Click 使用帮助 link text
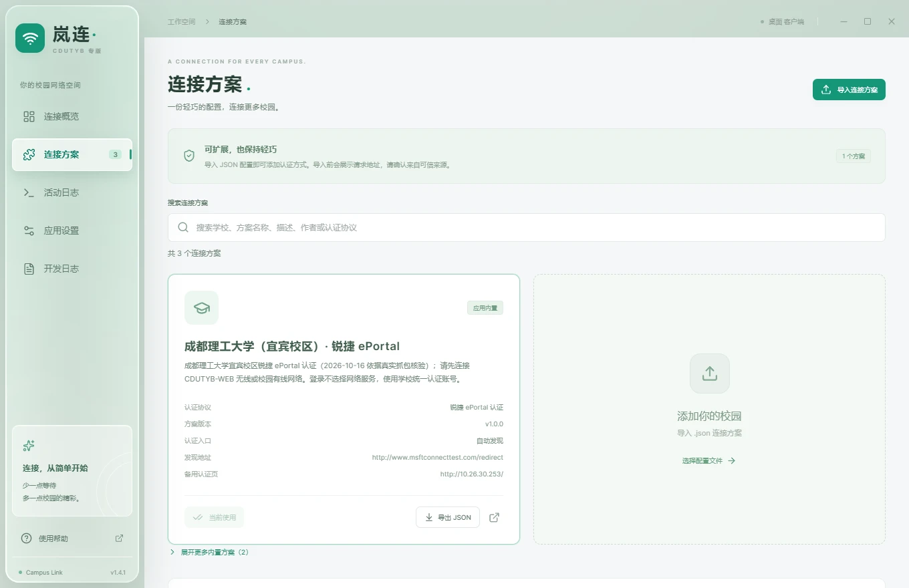The width and height of the screenshot is (909, 588). (x=53, y=539)
